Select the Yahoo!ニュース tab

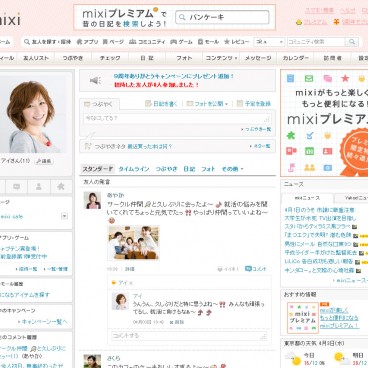(351, 198)
